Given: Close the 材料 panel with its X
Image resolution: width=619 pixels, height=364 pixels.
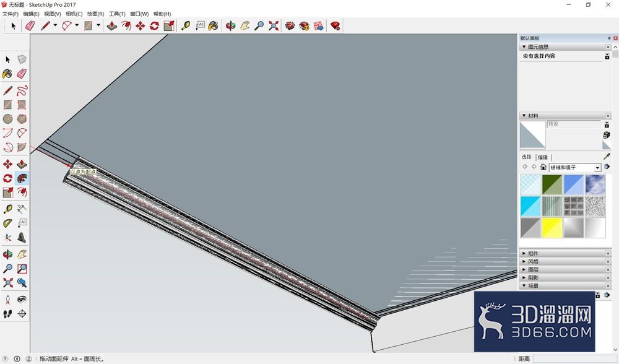Looking at the screenshot, I should click(x=608, y=116).
